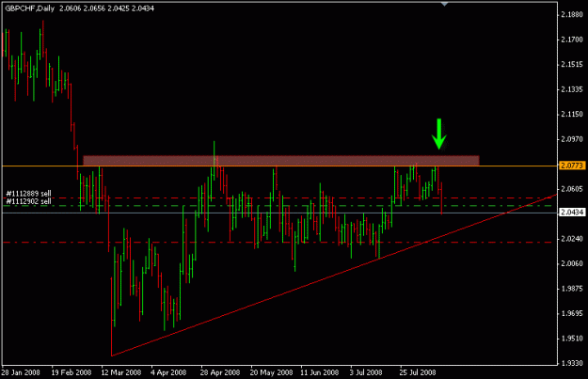Select the orange horizontal line at 2.0773
This screenshot has height=379, width=588.
click(x=279, y=166)
